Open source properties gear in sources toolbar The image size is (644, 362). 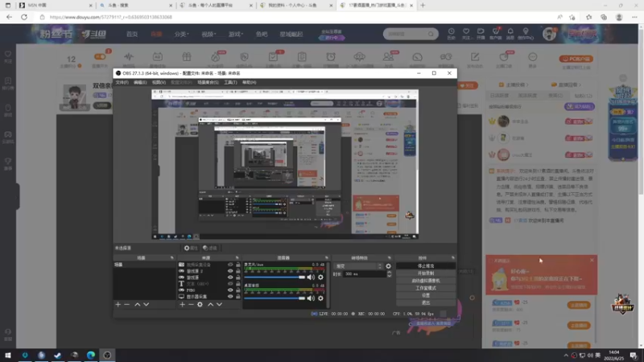[200, 305]
